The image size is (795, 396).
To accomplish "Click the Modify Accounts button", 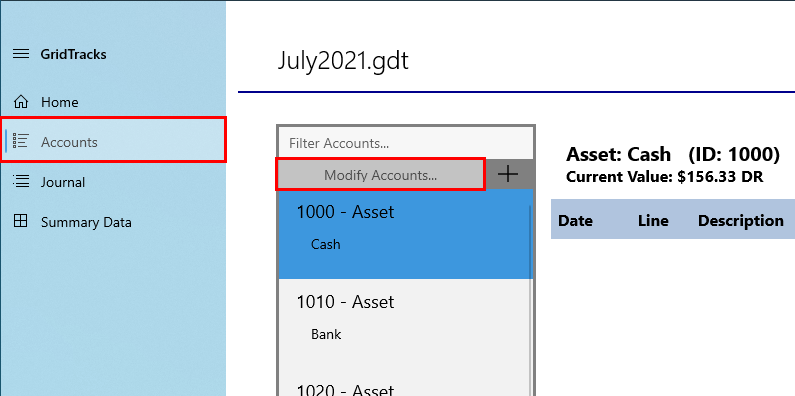I will click(380, 174).
